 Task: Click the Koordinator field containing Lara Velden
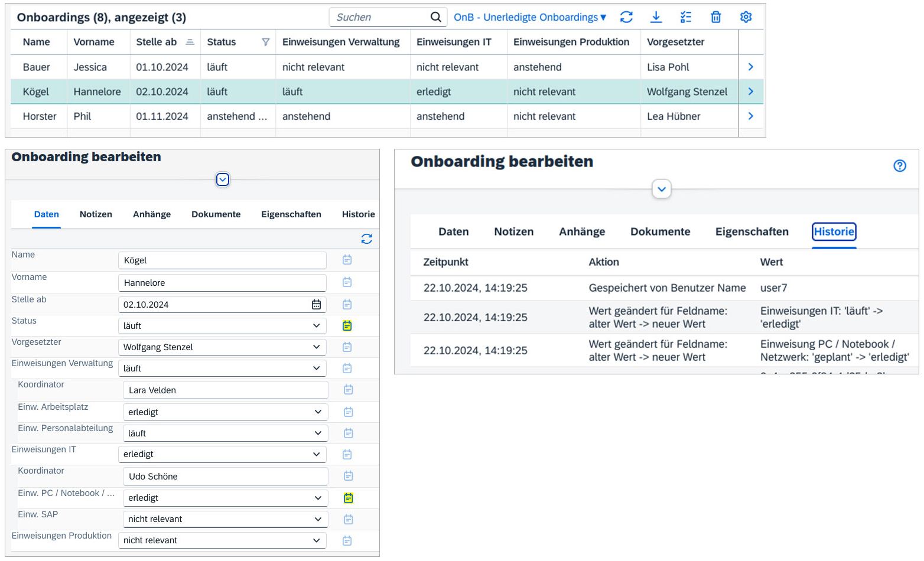point(225,390)
